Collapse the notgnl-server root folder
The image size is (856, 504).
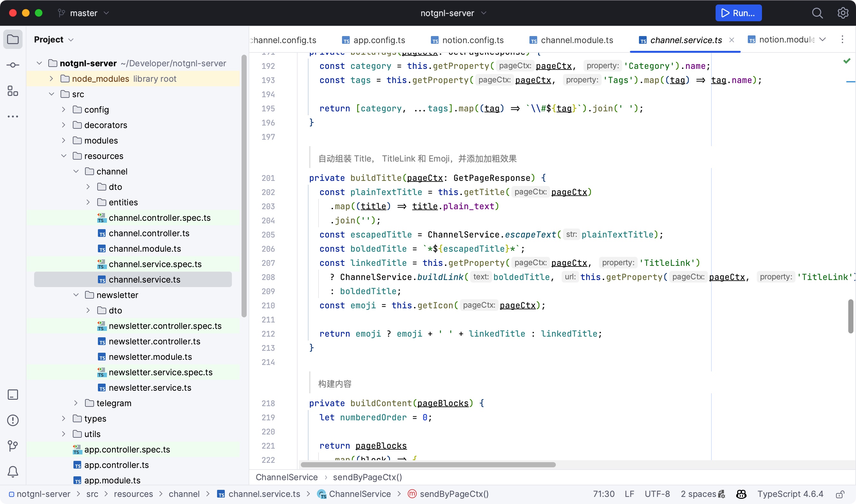coord(39,63)
